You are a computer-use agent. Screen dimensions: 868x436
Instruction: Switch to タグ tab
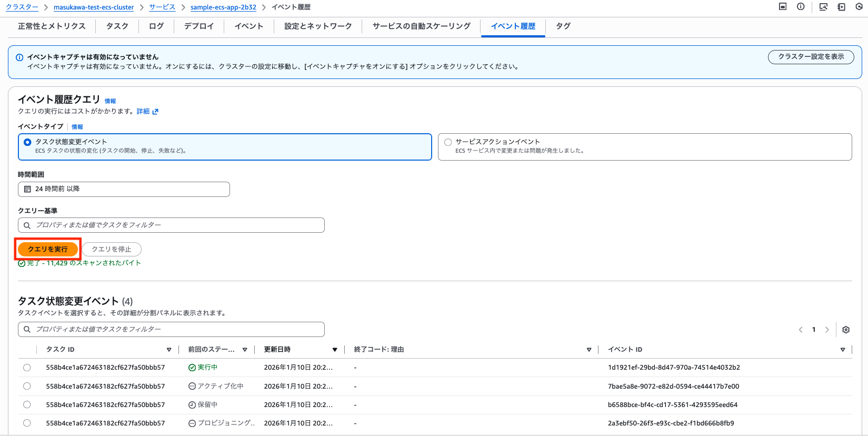563,26
